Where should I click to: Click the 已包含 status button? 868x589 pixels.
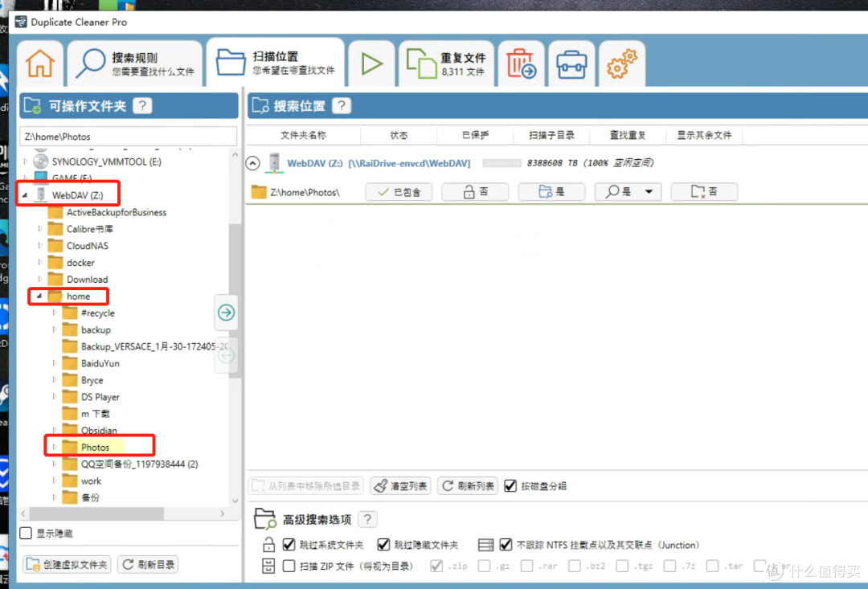[x=399, y=191]
